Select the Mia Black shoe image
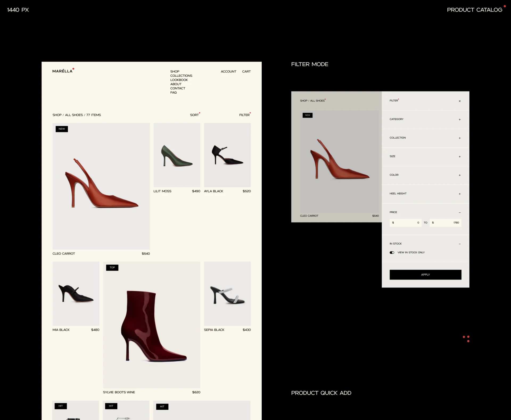Screen dimensions: 511x420 tap(76, 294)
